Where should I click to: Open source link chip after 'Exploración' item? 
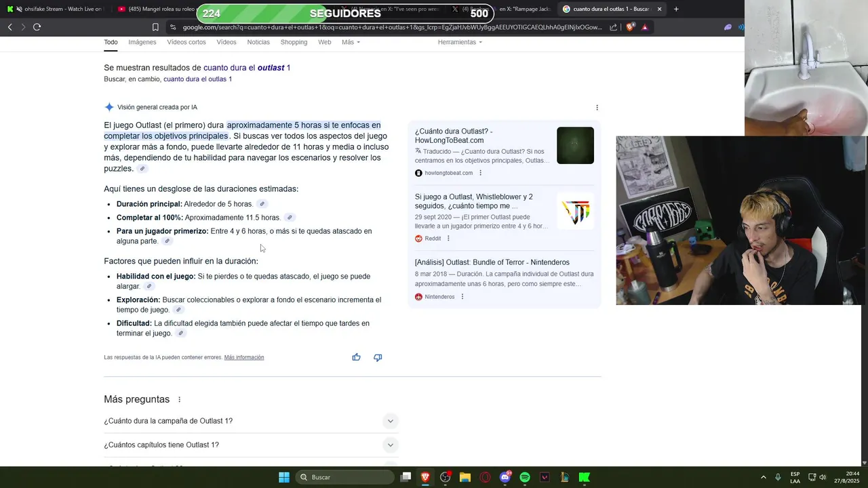(178, 310)
